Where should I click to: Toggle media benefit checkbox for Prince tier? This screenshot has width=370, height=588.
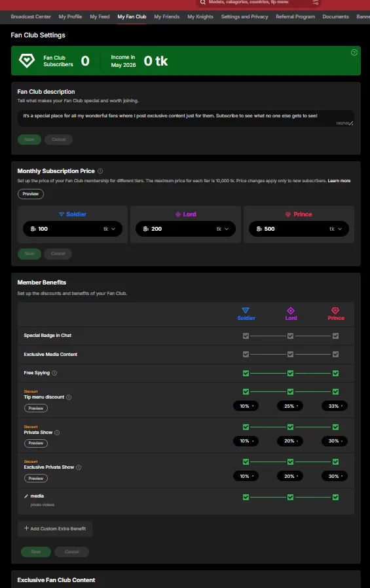(335, 498)
